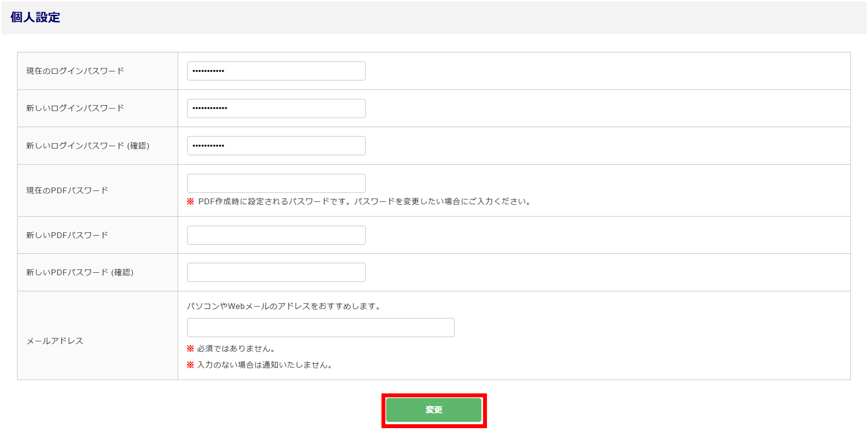Click the green 変更 button
The height and width of the screenshot is (439, 868).
(434, 410)
